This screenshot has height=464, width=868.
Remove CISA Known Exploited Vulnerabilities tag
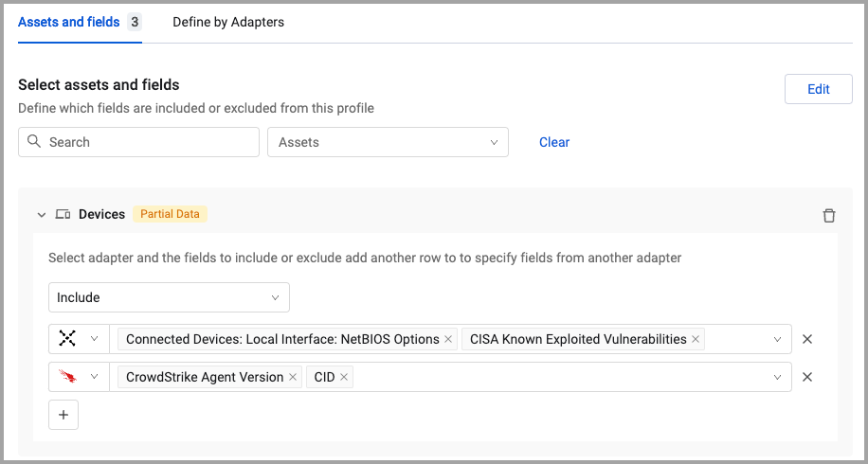pos(696,339)
